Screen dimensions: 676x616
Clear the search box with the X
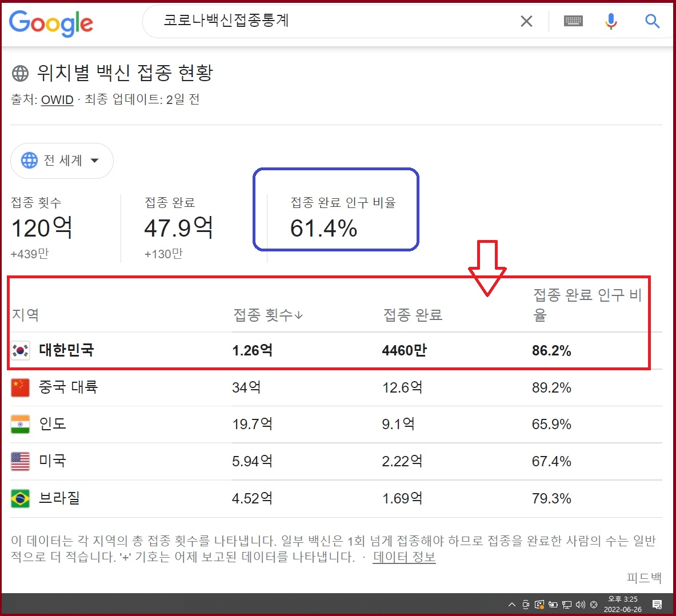tap(526, 21)
